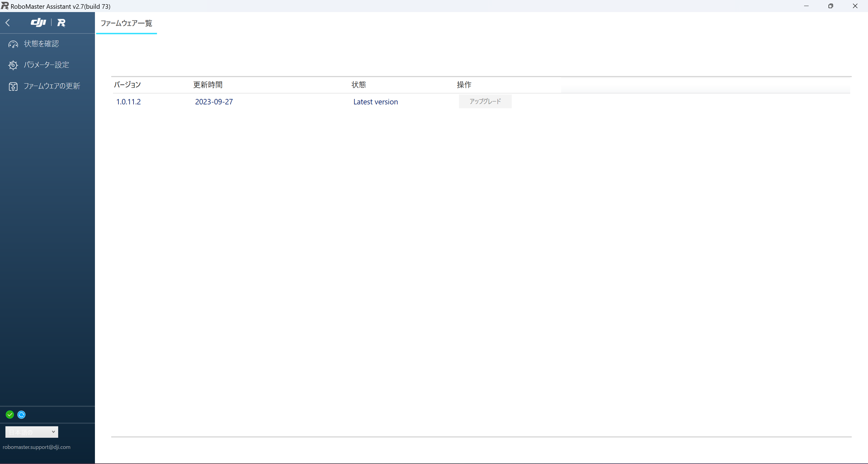The width and height of the screenshot is (868, 464).
Task: Switch to the ファームウェア一覧 tab
Action: point(126,24)
